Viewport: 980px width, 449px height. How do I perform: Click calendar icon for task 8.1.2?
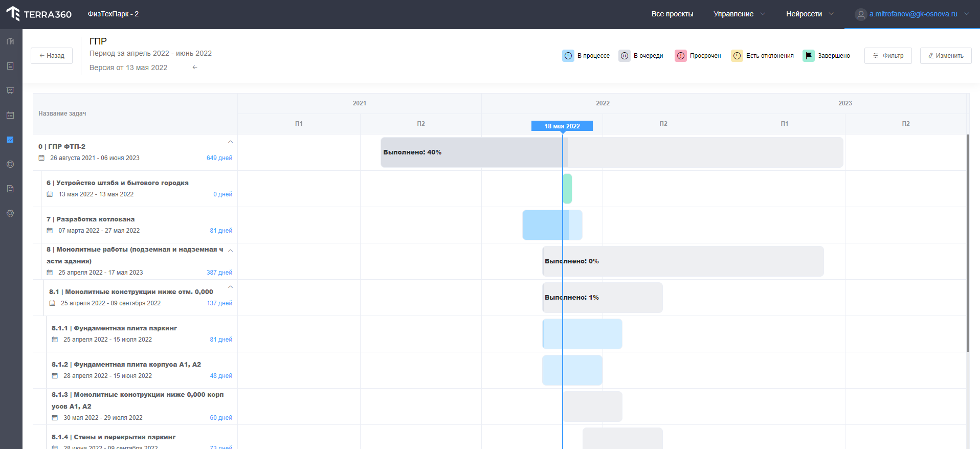[55, 376]
